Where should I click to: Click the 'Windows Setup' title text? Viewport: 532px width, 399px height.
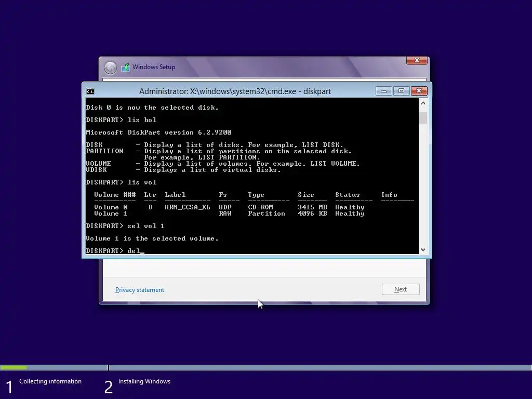(154, 67)
